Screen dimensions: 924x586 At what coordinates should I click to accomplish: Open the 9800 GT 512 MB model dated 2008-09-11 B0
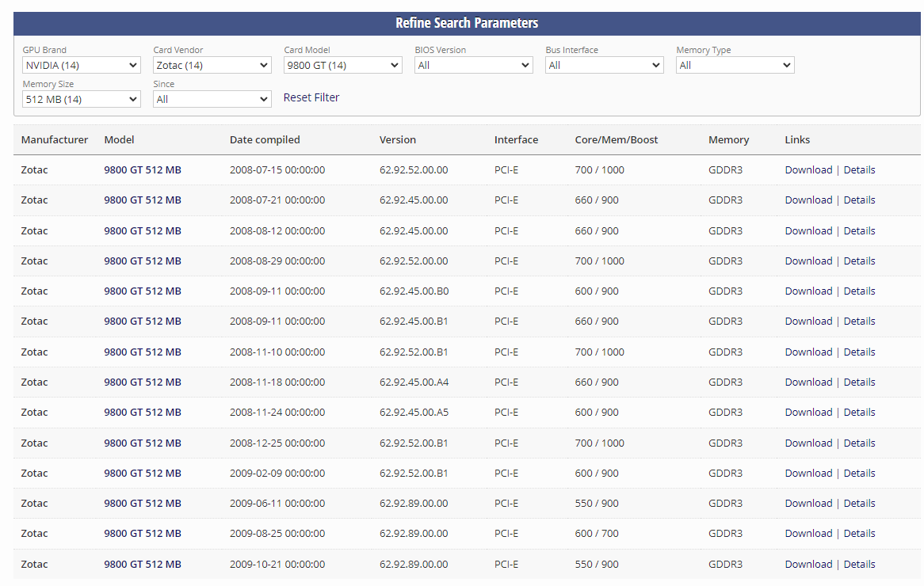pos(143,291)
